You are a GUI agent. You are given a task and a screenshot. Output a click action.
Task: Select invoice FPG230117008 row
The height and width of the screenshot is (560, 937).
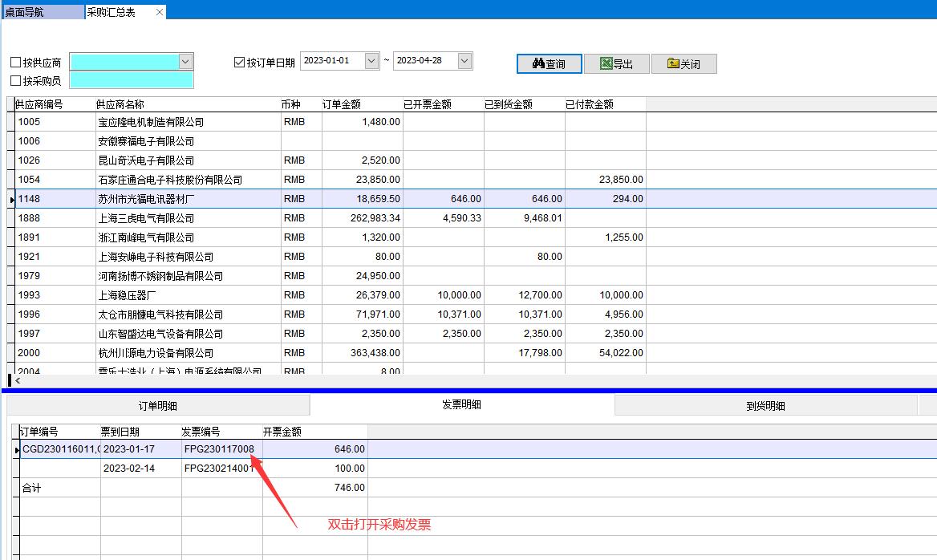tap(219, 449)
